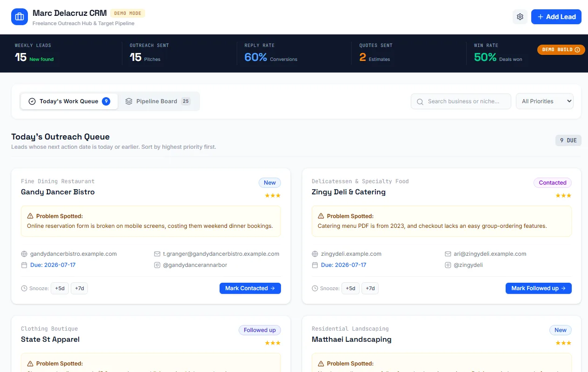Click Instagram icon beside @zingydeli
The height and width of the screenshot is (372, 588).
click(448, 265)
